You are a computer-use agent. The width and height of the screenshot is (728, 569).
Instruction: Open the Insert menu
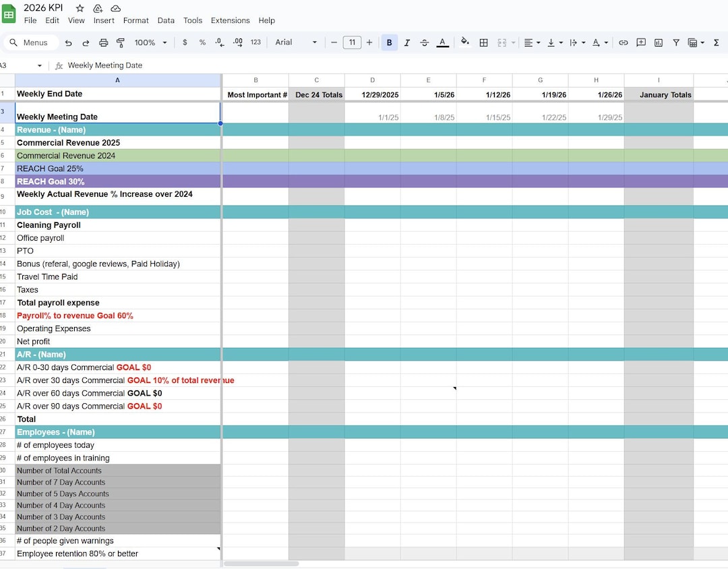104,20
